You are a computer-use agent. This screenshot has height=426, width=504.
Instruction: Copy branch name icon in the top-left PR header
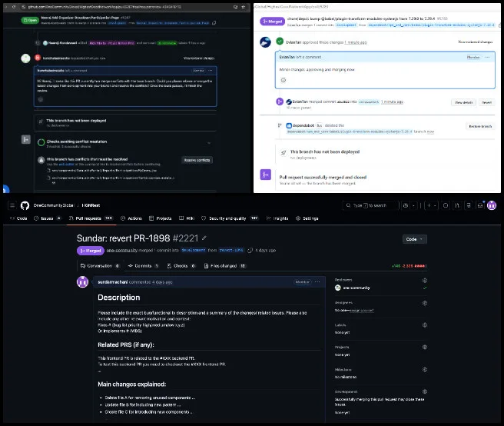click(214, 23)
